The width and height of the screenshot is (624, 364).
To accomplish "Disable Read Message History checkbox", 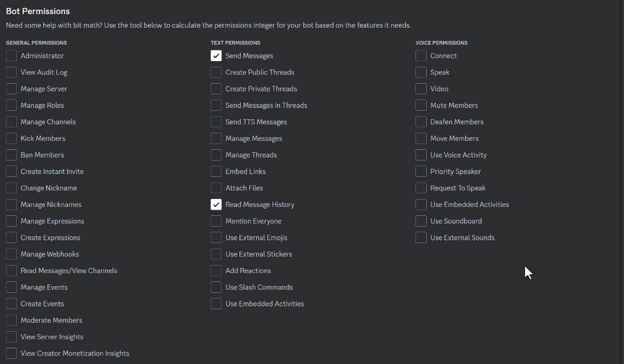I will (x=216, y=204).
